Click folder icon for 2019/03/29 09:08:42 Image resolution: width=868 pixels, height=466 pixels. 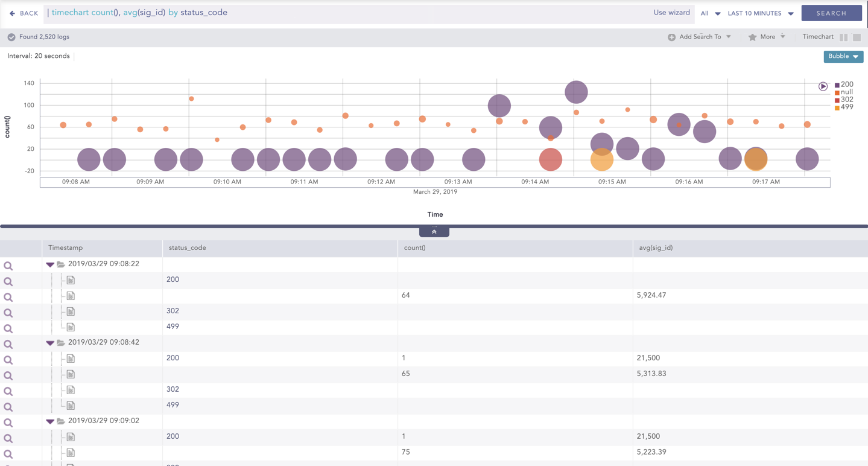(x=61, y=343)
